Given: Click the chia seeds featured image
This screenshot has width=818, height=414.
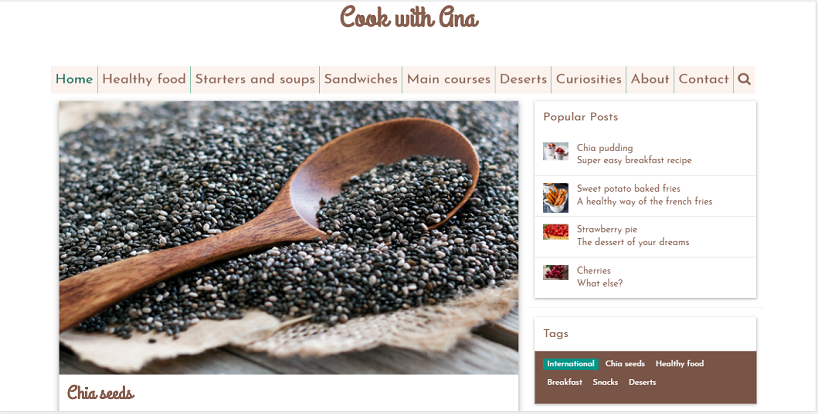Looking at the screenshot, I should 288,237.
